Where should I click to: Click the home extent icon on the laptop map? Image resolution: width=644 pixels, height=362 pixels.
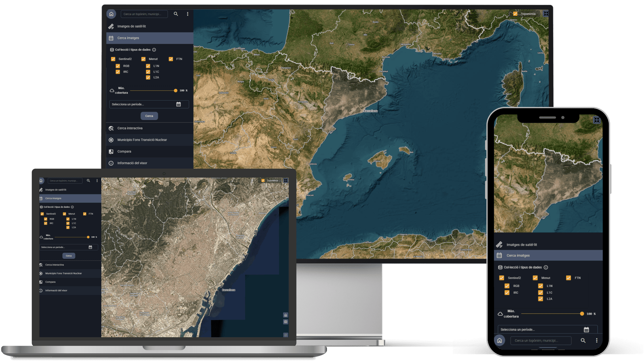tap(285, 315)
